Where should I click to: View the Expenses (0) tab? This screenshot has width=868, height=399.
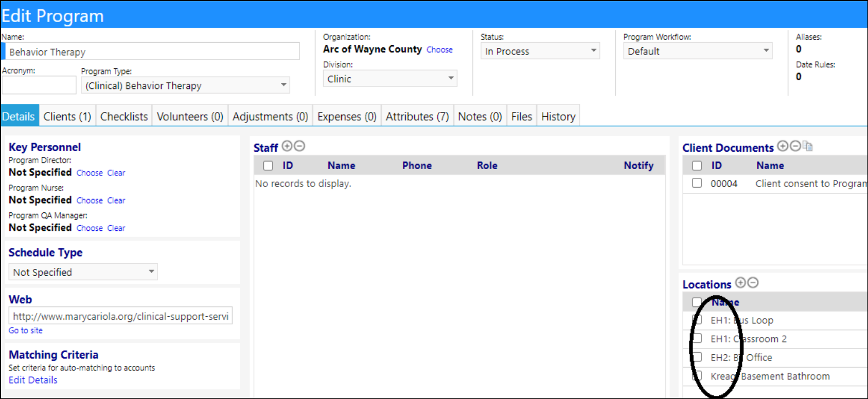coord(347,117)
